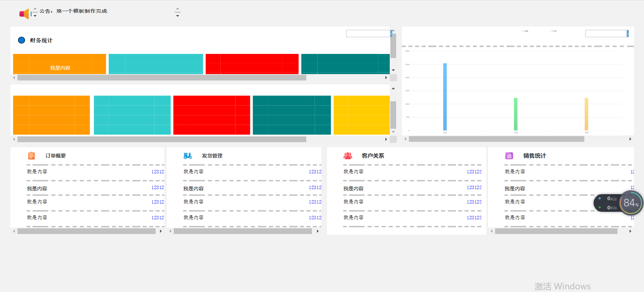Viewport: 644px width, 292px height.
Task: Click the bold 我是内容 row under 发货管理
Action: click(x=194, y=188)
